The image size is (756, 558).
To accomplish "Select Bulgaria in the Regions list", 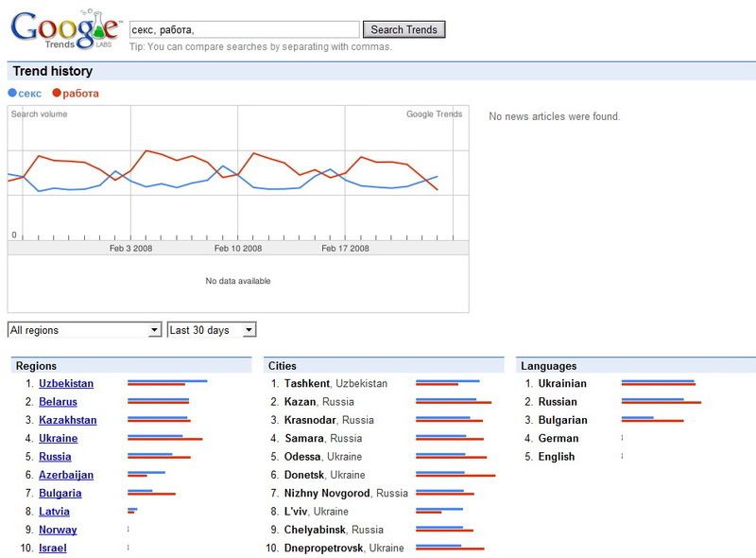I will tap(60, 493).
